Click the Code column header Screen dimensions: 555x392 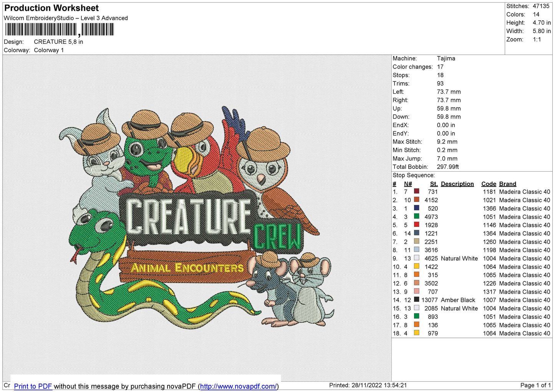click(x=489, y=184)
